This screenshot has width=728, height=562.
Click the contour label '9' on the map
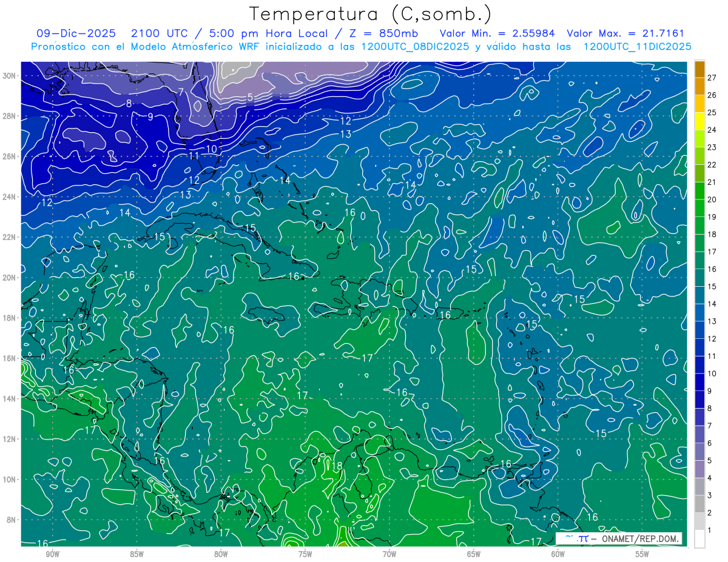pyautogui.click(x=150, y=117)
